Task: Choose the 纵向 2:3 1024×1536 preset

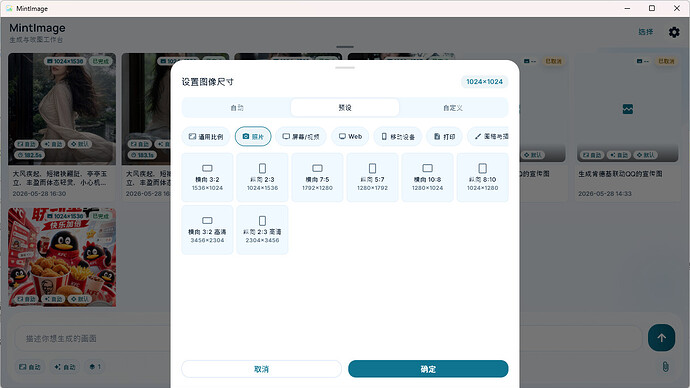Action: coord(262,177)
